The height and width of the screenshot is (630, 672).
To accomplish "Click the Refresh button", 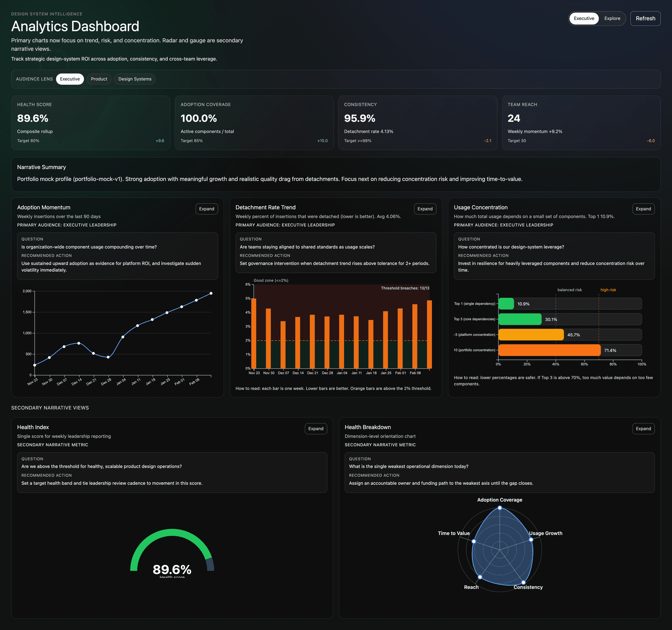I will 645,18.
